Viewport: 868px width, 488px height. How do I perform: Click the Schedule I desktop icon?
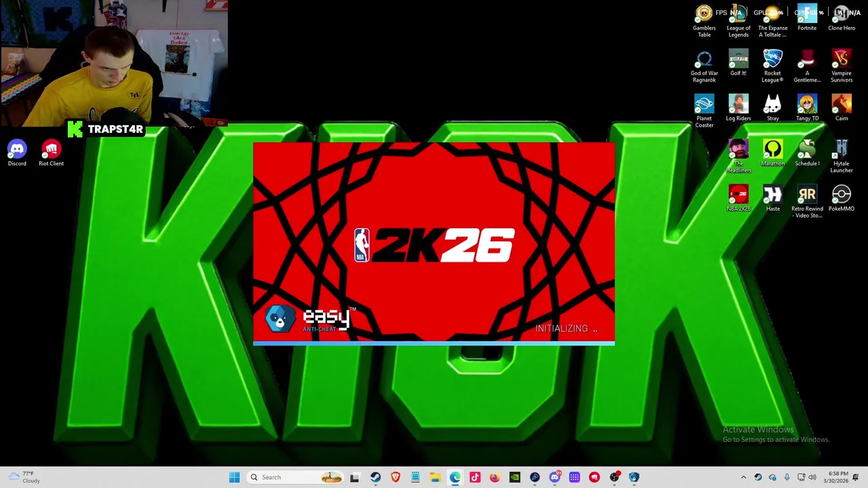click(807, 154)
